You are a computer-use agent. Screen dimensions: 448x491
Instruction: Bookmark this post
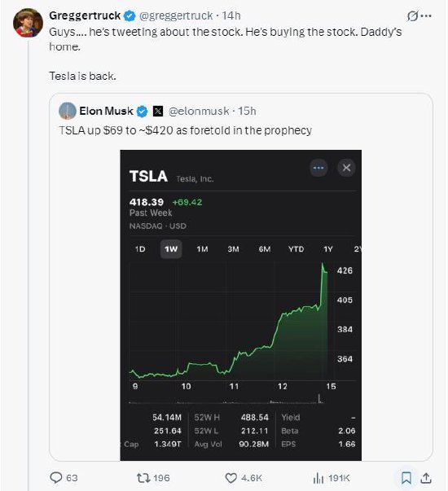coord(406,478)
